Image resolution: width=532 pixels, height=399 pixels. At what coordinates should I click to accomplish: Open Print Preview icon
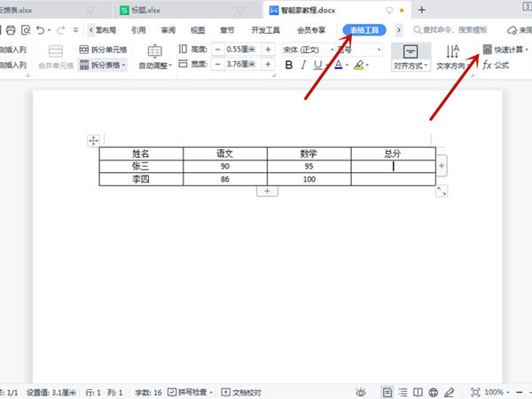pos(26,30)
